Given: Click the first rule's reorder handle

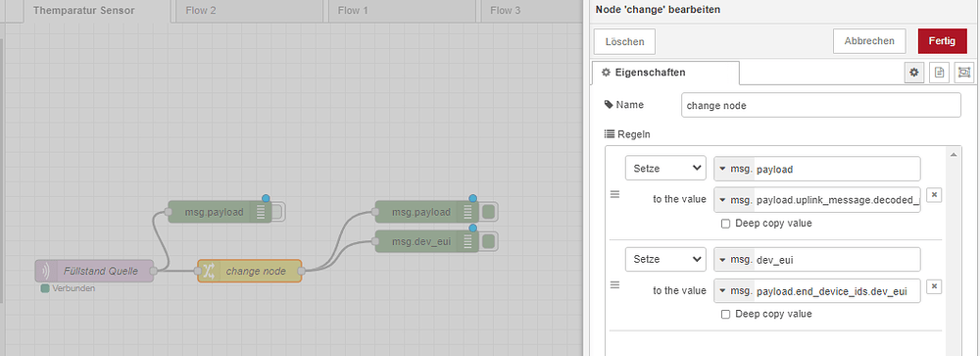Looking at the screenshot, I should 615,194.
